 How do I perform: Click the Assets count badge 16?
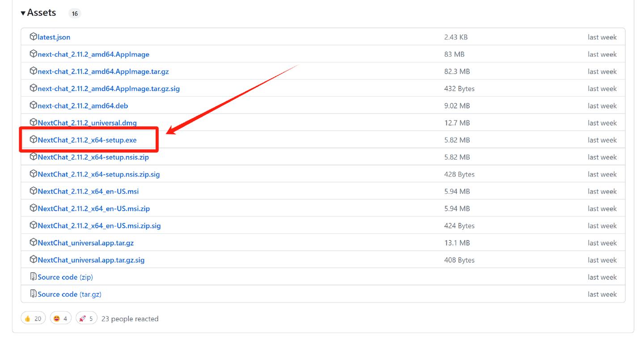[75, 13]
